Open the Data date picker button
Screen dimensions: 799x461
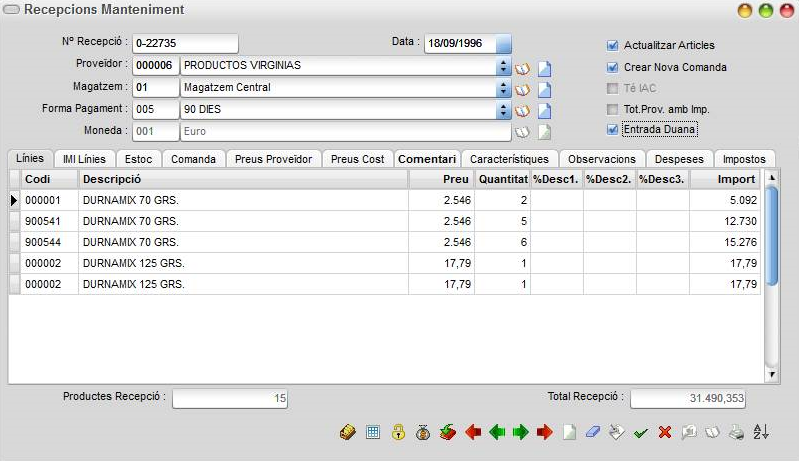503,43
